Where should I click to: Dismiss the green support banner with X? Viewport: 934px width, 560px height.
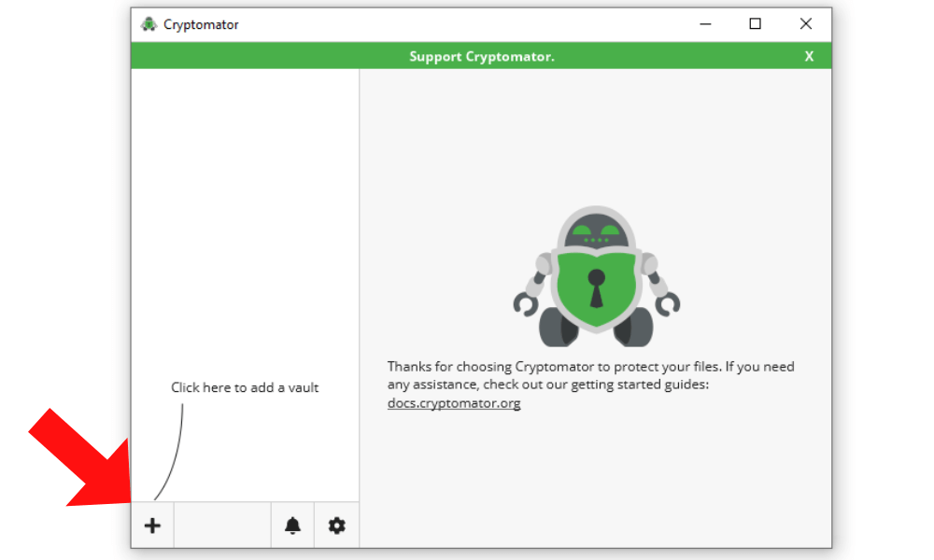pos(809,56)
